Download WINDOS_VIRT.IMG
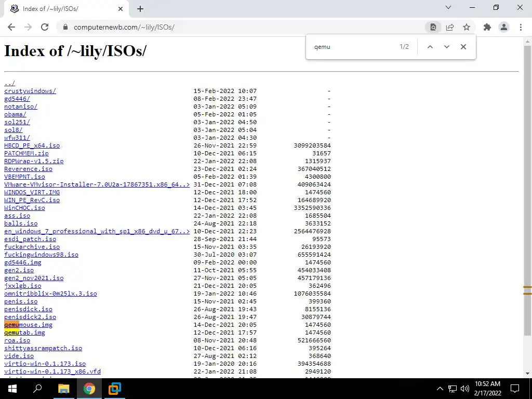This screenshot has width=532, height=399. (32, 192)
